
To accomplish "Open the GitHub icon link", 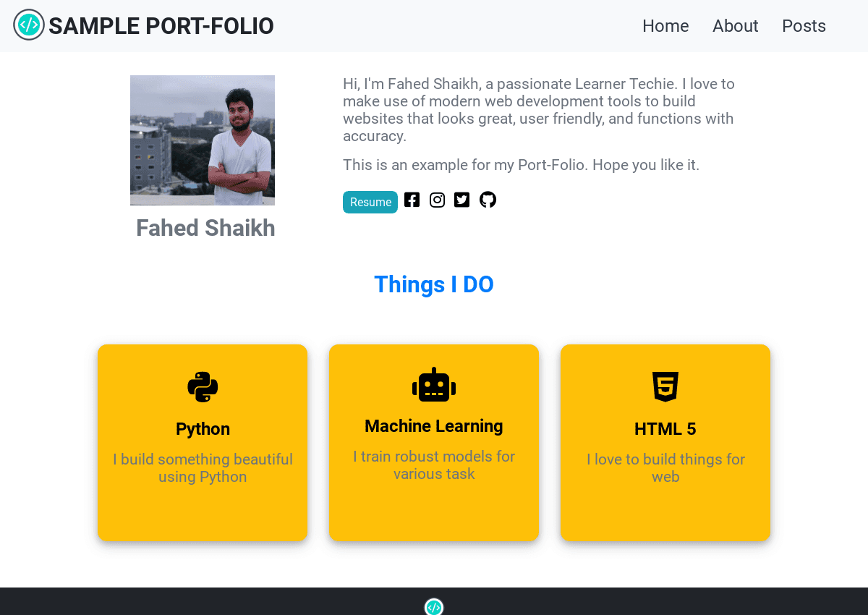I will click(488, 200).
